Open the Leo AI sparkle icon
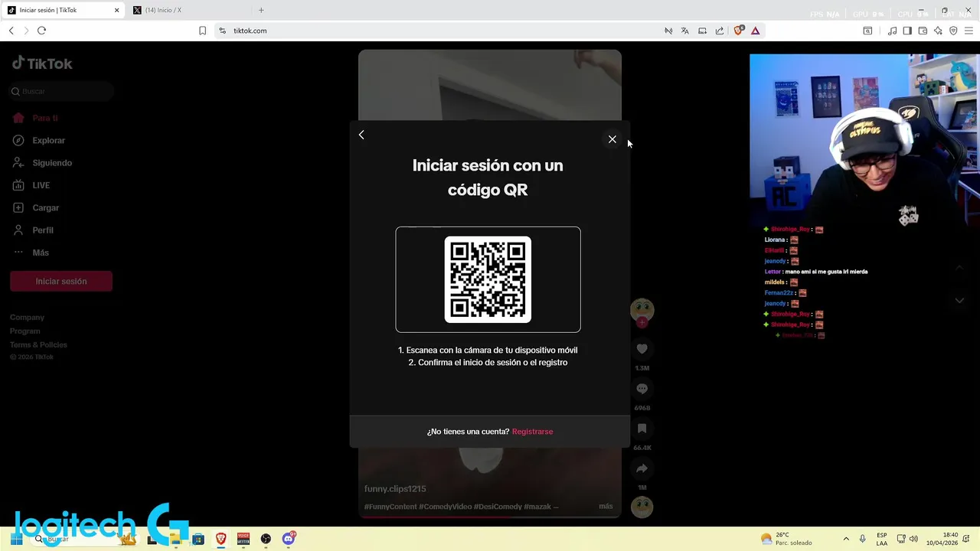Screen dimensions: 980x551 coord(938,31)
